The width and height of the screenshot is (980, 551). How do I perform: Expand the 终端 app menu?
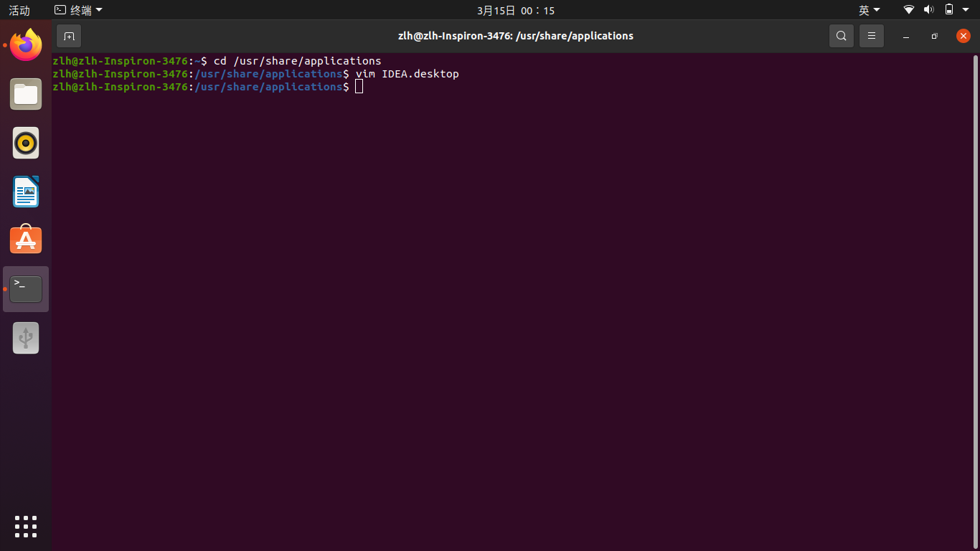tap(79, 10)
